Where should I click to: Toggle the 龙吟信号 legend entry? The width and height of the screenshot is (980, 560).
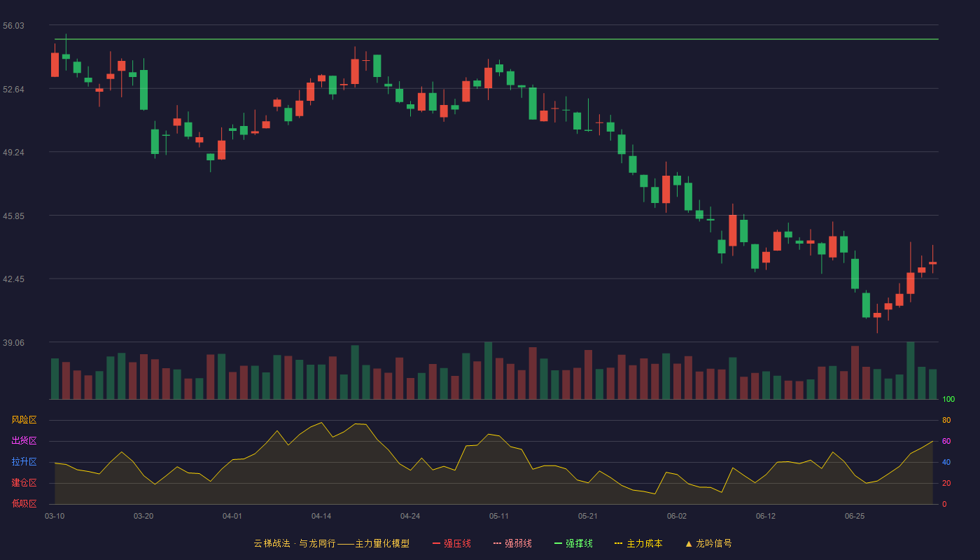tap(708, 543)
